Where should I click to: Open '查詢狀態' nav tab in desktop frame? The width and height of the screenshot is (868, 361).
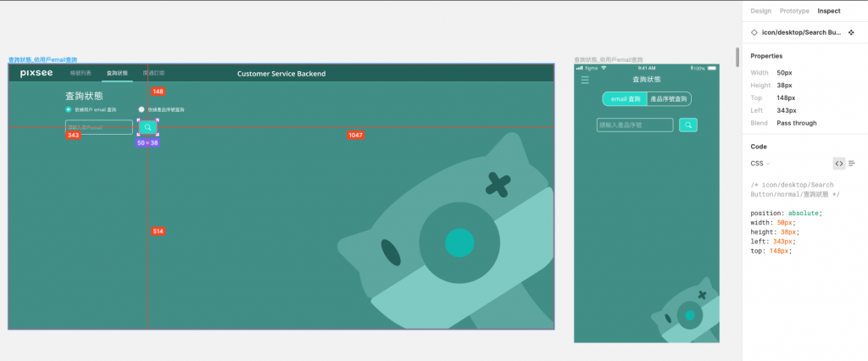point(117,73)
